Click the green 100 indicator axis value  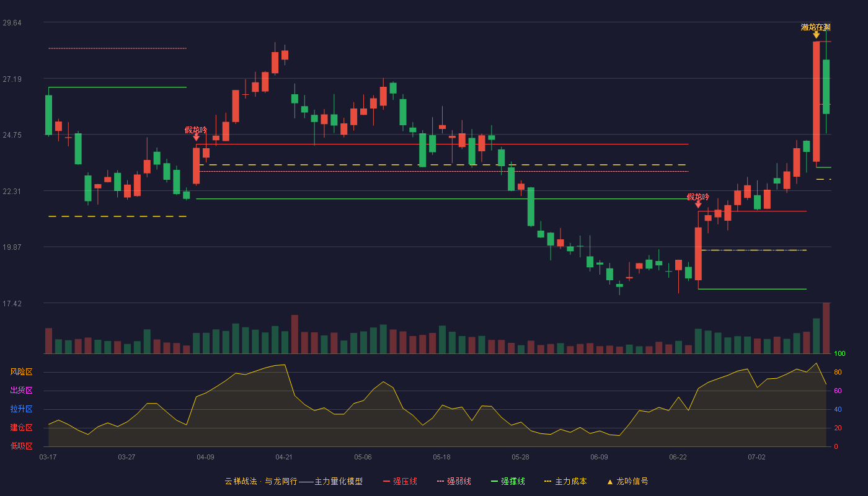coord(839,353)
